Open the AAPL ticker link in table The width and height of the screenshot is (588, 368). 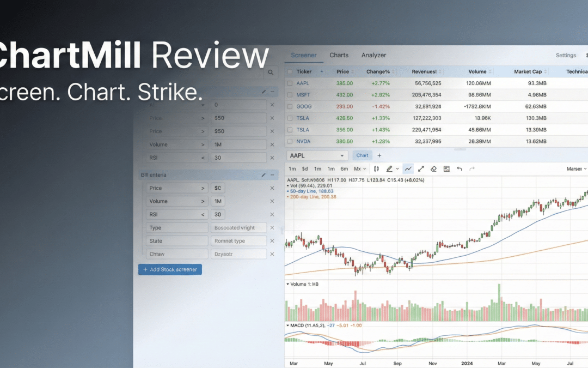[303, 83]
